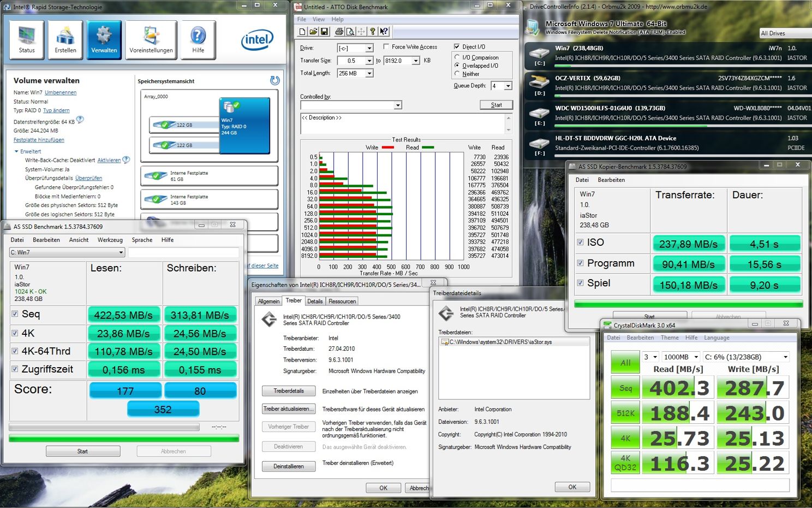This screenshot has width=812, height=508.
Task: Click New document icon in ATTO toolbar
Action: click(303, 32)
